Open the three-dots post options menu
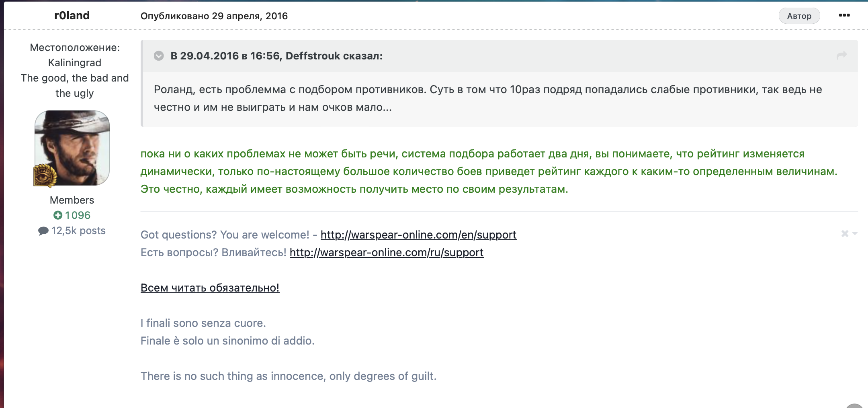 point(844,15)
